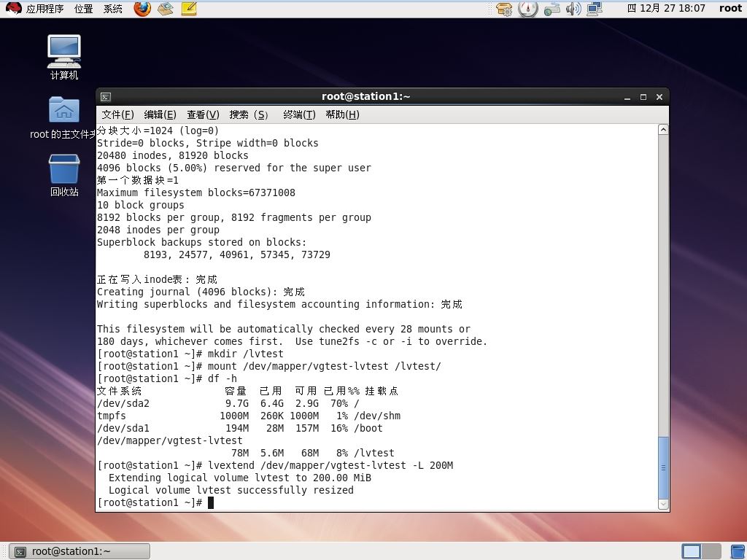Screen dimensions: 747x560
Task: Open the terminal 搜索(S) menu
Action: click(x=249, y=114)
